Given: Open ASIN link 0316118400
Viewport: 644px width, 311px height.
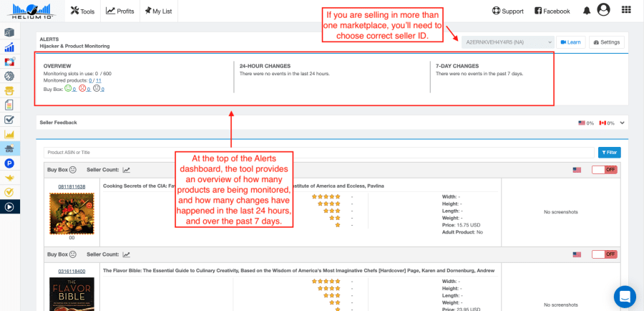Looking at the screenshot, I should coord(72,271).
